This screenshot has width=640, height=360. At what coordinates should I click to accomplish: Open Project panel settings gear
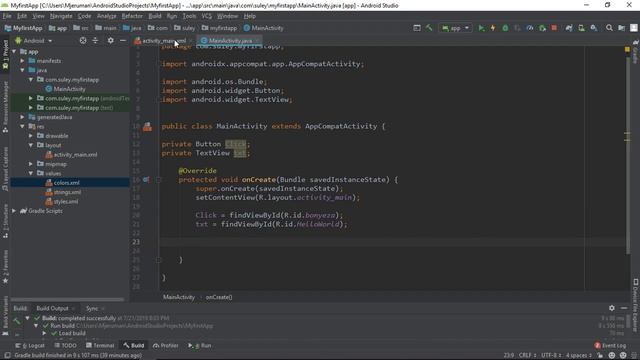[x=111, y=40]
